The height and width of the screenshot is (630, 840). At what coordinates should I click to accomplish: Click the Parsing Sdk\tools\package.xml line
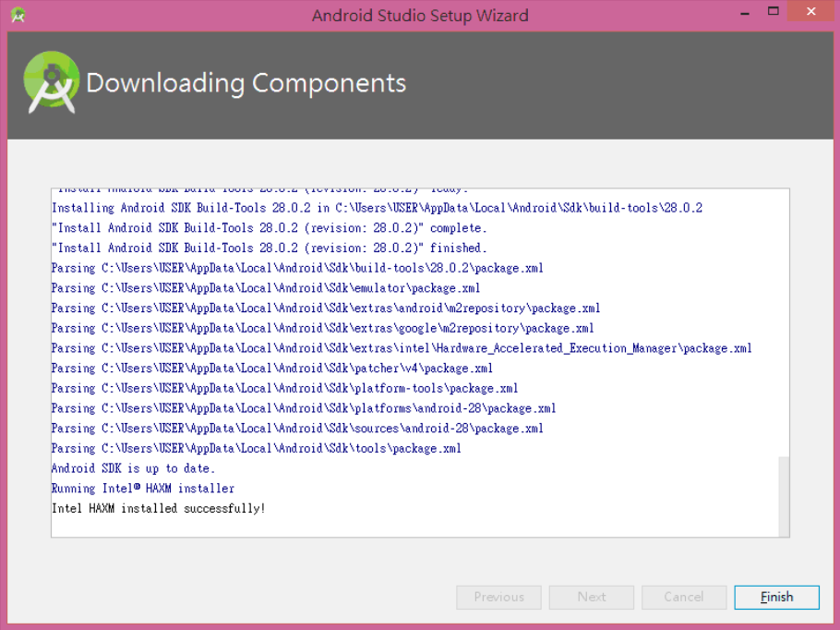pyautogui.click(x=256, y=448)
